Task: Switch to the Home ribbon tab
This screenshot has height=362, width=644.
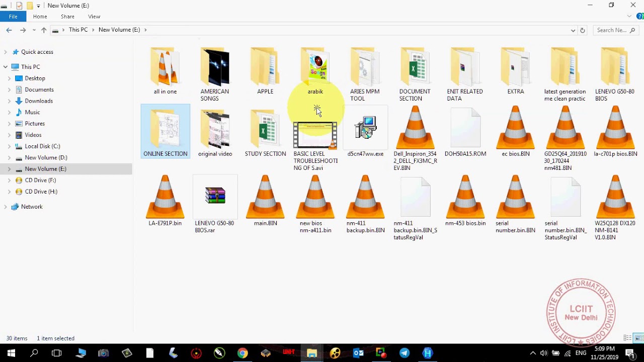Action: pyautogui.click(x=40, y=17)
